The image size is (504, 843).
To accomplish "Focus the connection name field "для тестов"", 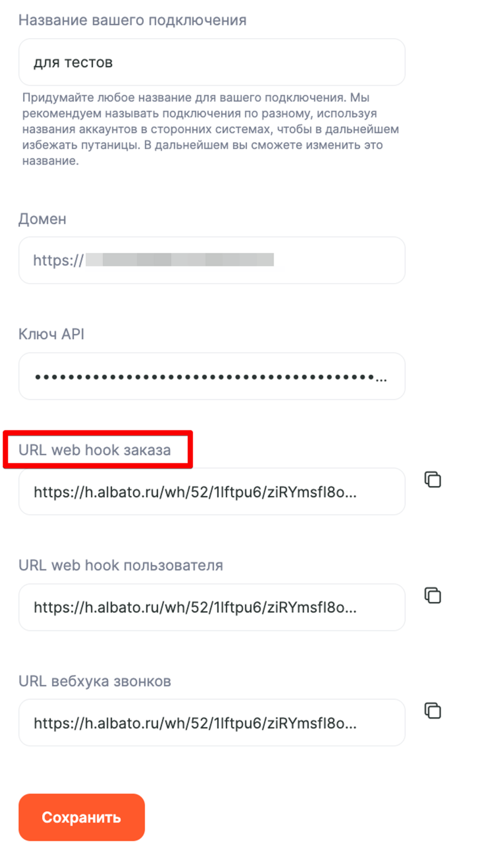I will [212, 62].
